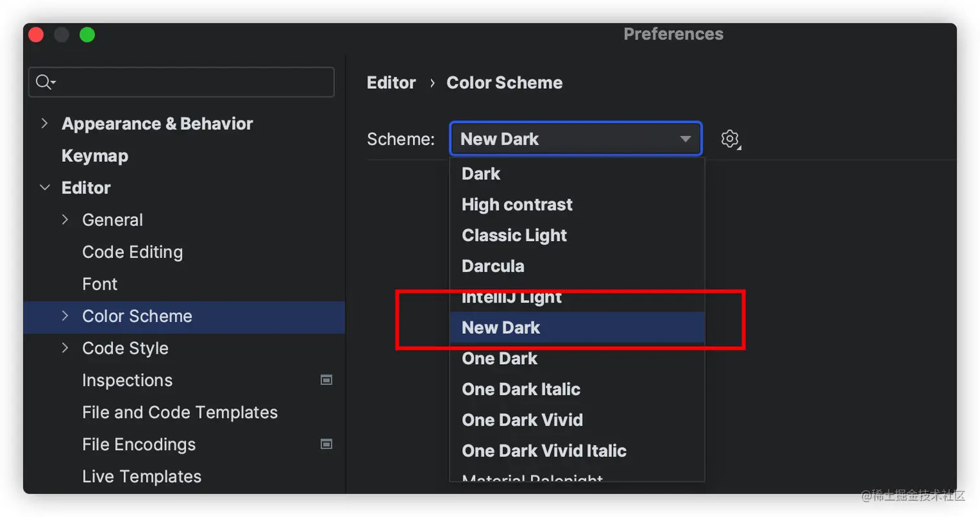
Task: Open the Live Templates settings
Action: (x=141, y=477)
